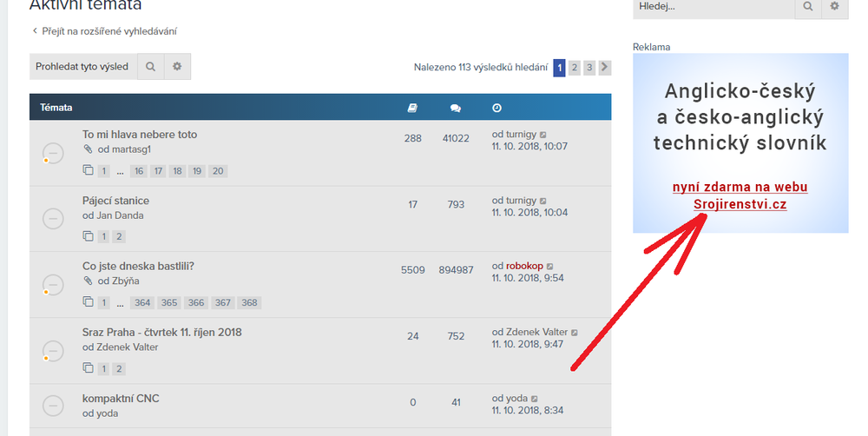Viewport: 868px width, 436px height.
Task: Click the search magnifier next to 'Prohledat tyto výsled'
Action: 150,67
